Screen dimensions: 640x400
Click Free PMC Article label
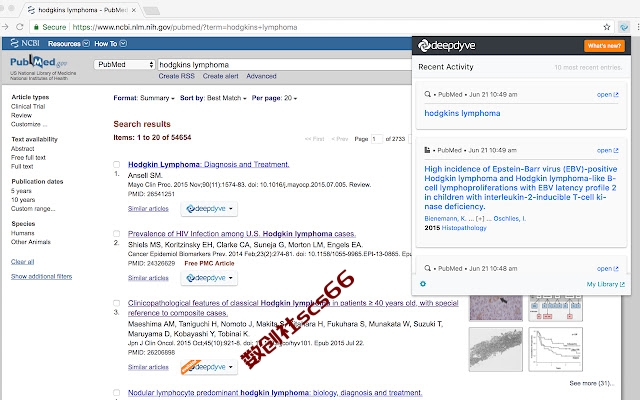click(209, 263)
